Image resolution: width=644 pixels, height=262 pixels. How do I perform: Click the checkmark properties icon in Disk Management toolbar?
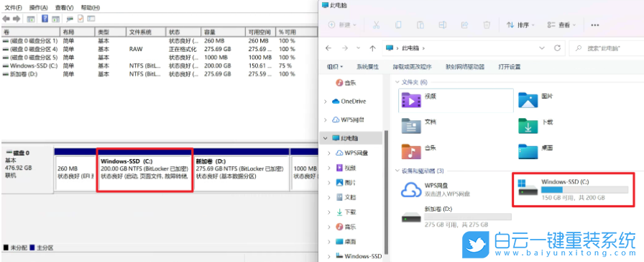click(x=80, y=19)
